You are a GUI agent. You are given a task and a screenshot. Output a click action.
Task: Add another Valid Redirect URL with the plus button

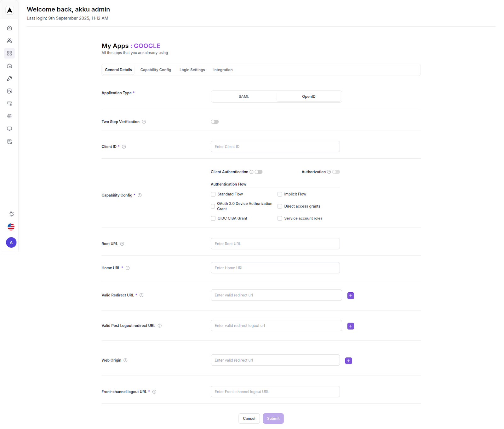350,295
